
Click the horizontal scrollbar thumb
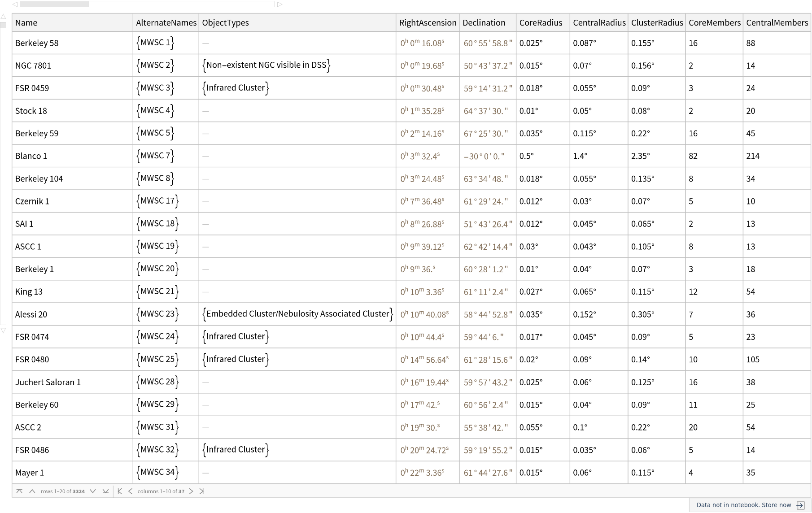[x=54, y=4]
